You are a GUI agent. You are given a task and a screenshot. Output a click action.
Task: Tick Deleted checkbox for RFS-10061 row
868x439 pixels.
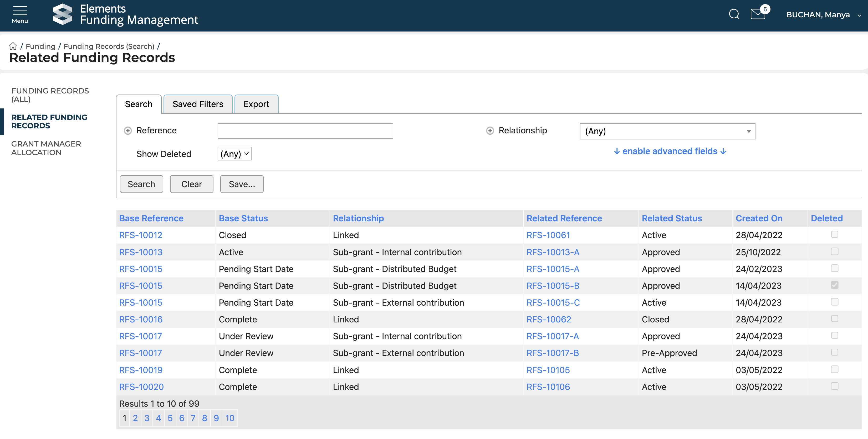834,234
